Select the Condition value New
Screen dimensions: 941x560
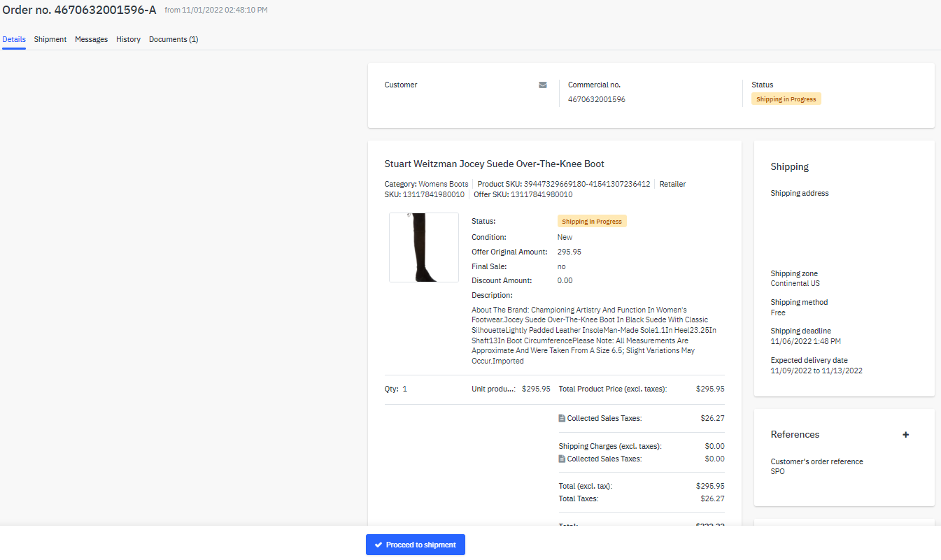tap(565, 237)
